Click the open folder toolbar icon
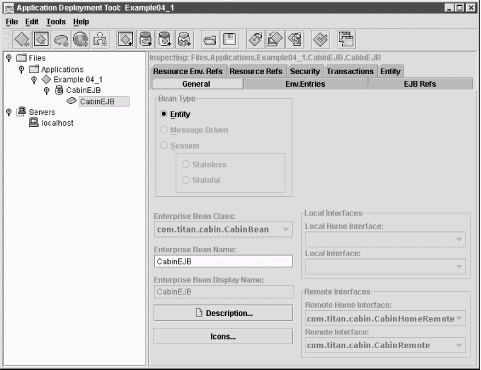This screenshot has height=370, width=481. pos(210,39)
